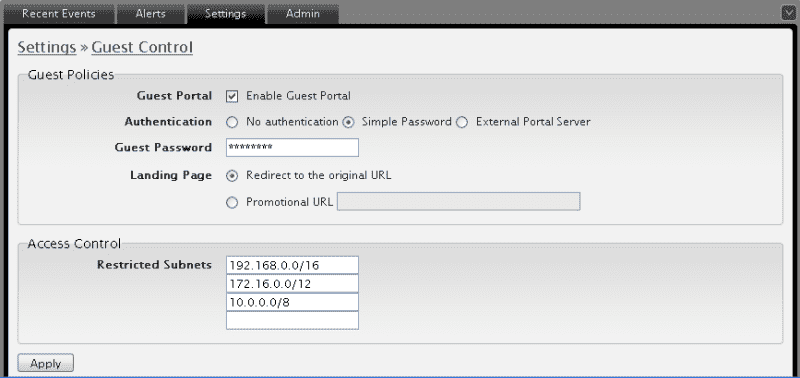
Task: Go to the Admin tab
Action: (303, 14)
